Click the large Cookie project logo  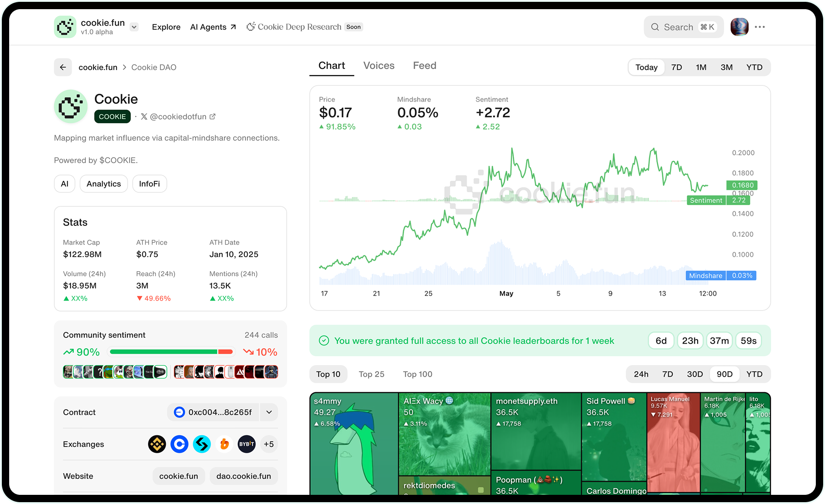pyautogui.click(x=71, y=106)
